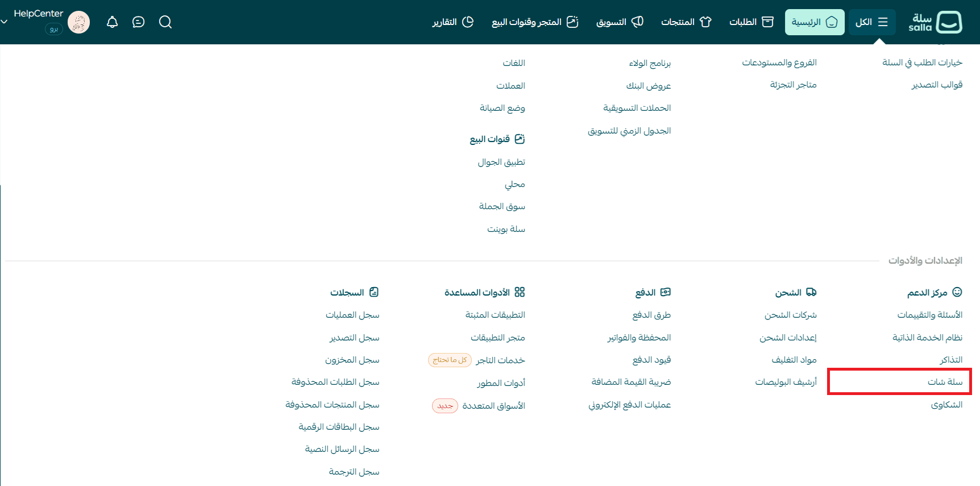Open سجل البطاقات الرقمية link
Screen dimensions: 980x486
(339, 427)
